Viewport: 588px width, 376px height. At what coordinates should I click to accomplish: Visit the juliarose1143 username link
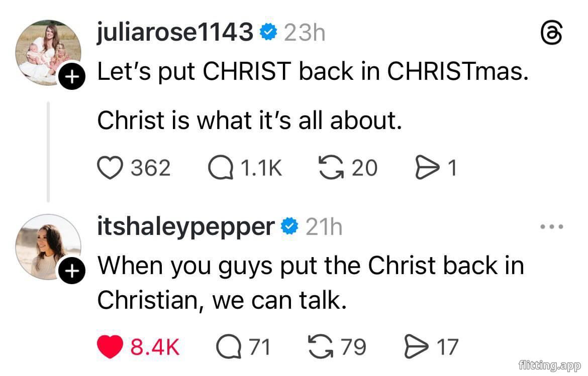pos(175,33)
